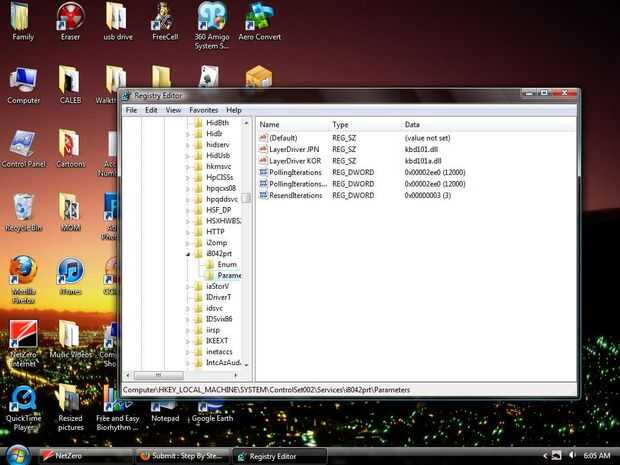This screenshot has width=620, height=465.
Task: Click tree pane horizontal scrollbar thumb
Action: tap(159, 375)
